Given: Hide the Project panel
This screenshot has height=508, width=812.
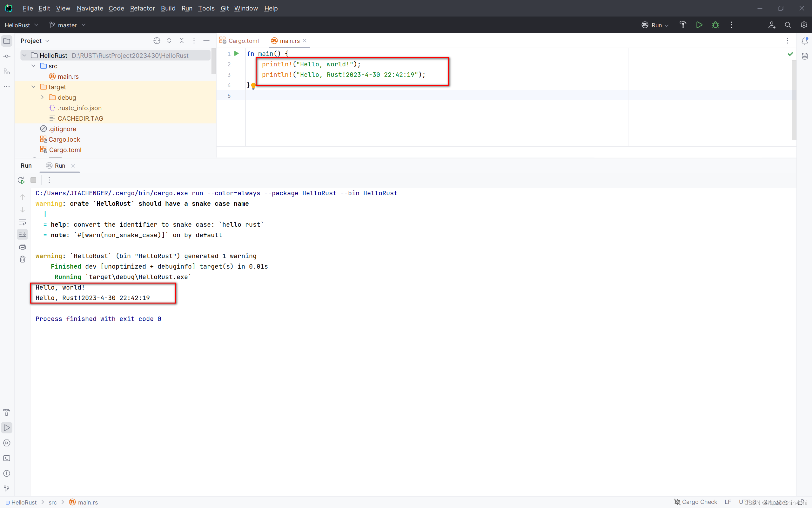Looking at the screenshot, I should 206,41.
